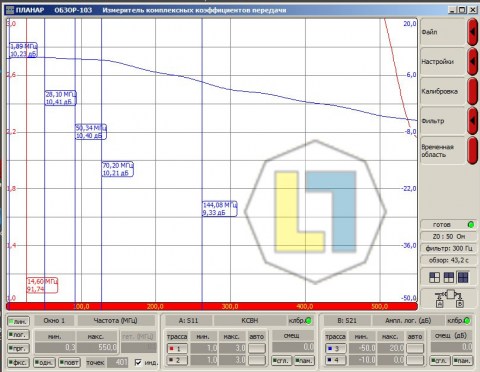The width and height of the screenshot is (480, 372).
Task: Open the B: S21 parameter selector
Action: [x=347, y=321]
